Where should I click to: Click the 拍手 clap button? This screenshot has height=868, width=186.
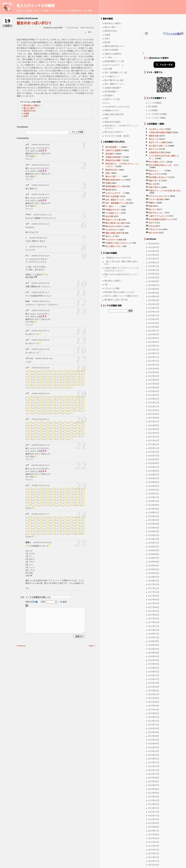point(89,32)
